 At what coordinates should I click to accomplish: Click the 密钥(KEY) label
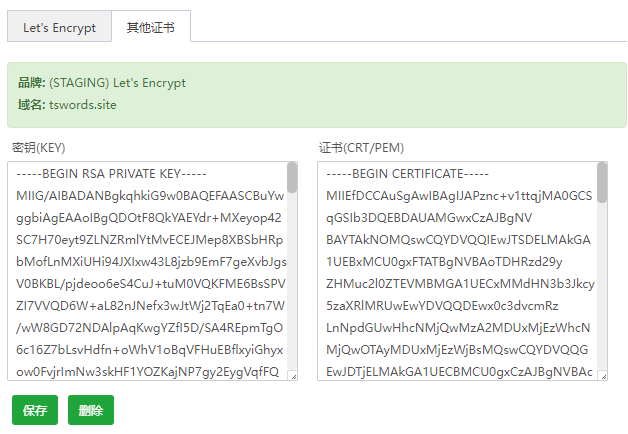click(38, 148)
